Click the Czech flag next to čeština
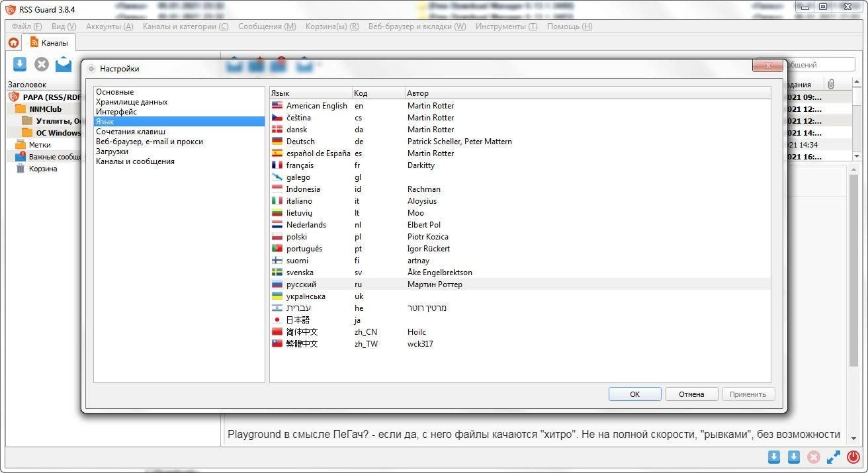 point(277,118)
